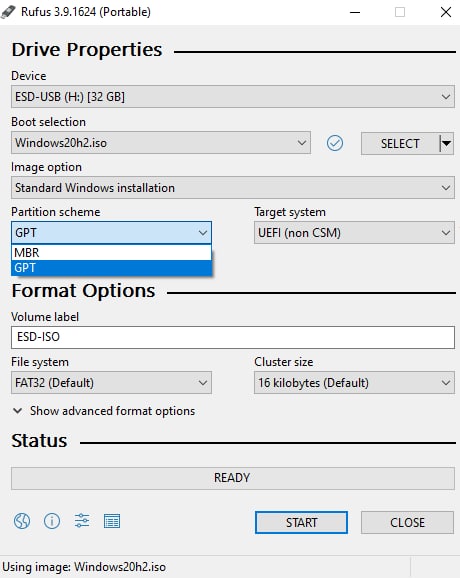Screen dimensions: 460x578
Task: Click the START button
Action: point(301,522)
